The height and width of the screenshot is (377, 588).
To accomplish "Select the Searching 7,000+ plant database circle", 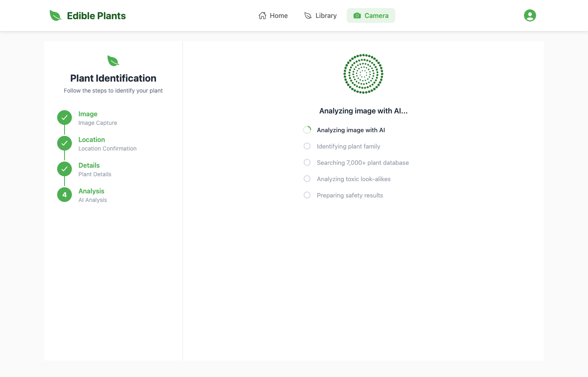I will coord(307,162).
